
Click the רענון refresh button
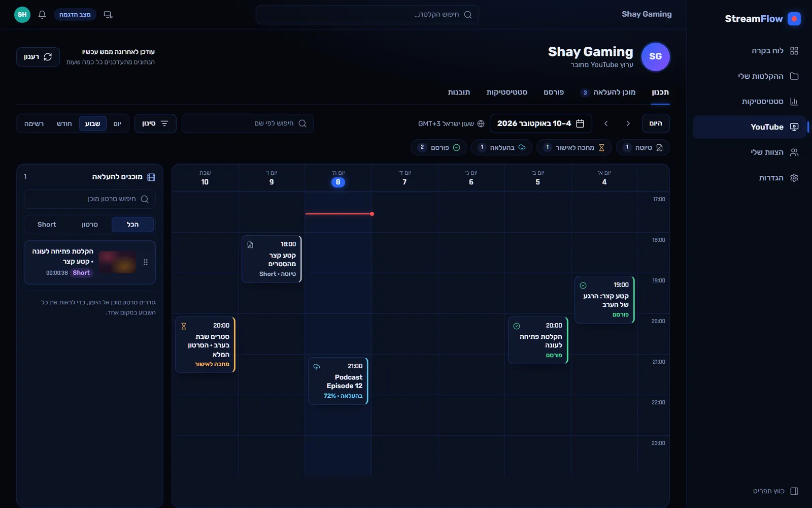pos(38,57)
